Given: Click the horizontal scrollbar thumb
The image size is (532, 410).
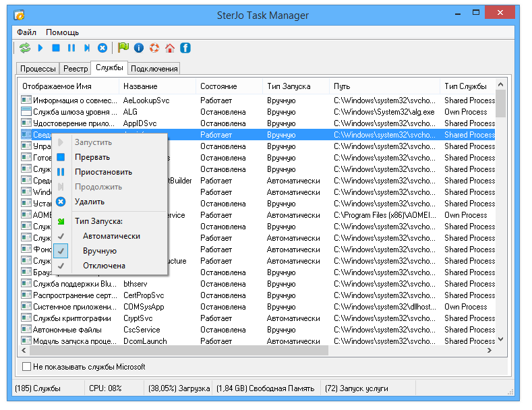Looking at the screenshot, I should click(x=178, y=350).
